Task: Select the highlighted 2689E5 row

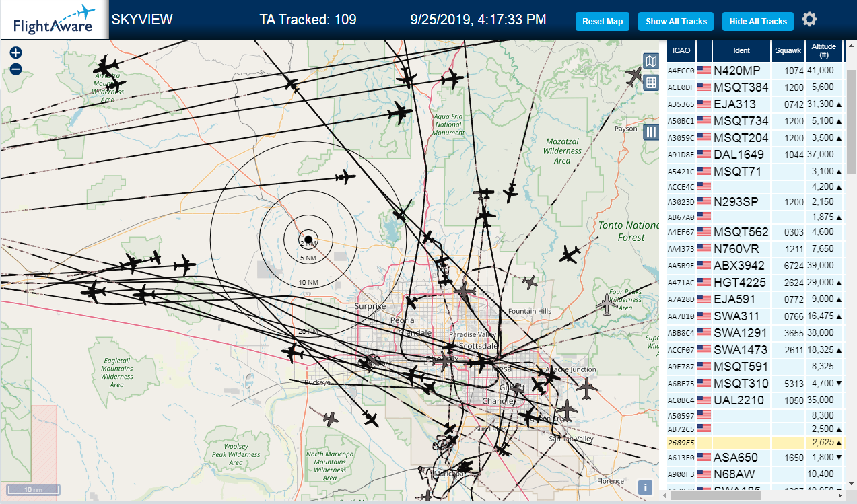Action: tap(754, 442)
